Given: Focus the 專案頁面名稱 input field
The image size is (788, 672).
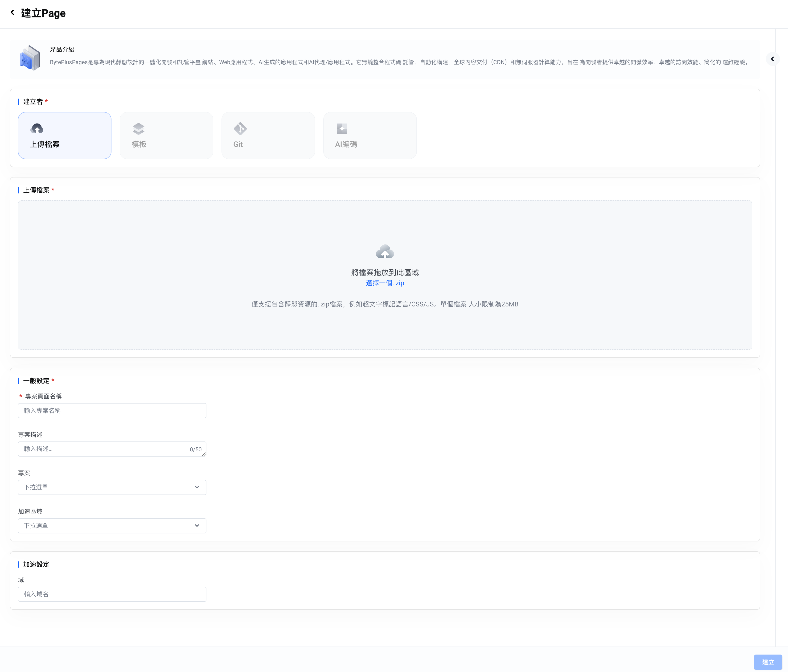Looking at the screenshot, I should pyautogui.click(x=112, y=410).
